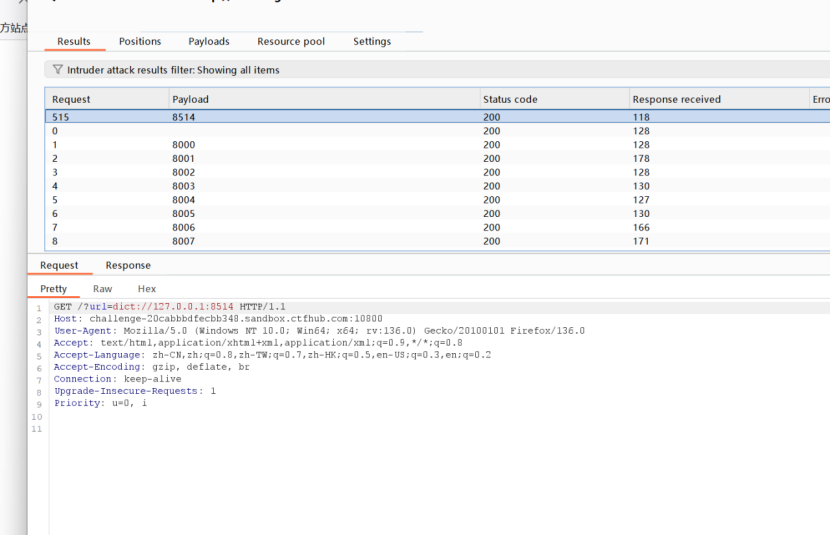This screenshot has width=830, height=536.
Task: Sort by Status code column header
Action: (555, 99)
